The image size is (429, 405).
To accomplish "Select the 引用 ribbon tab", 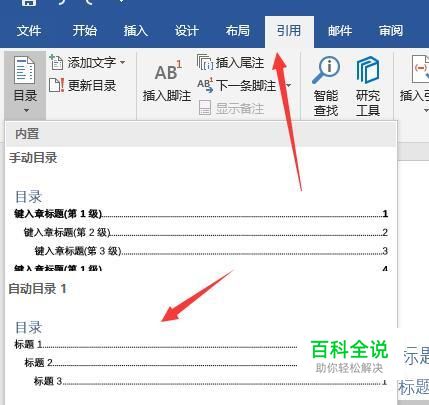I will [289, 31].
